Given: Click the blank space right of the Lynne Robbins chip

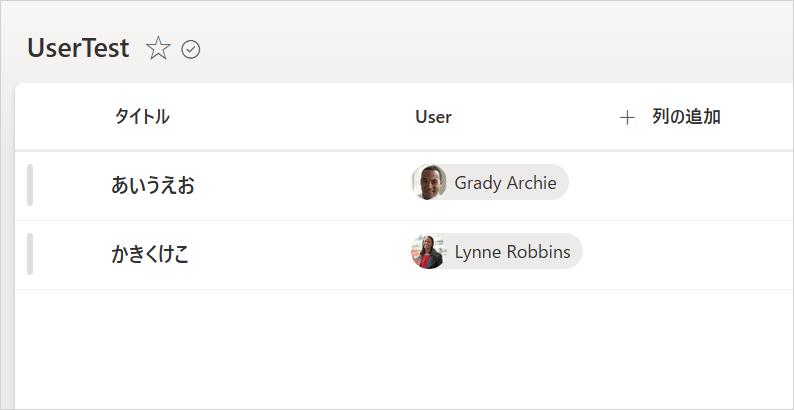Looking at the screenshot, I should [598, 254].
